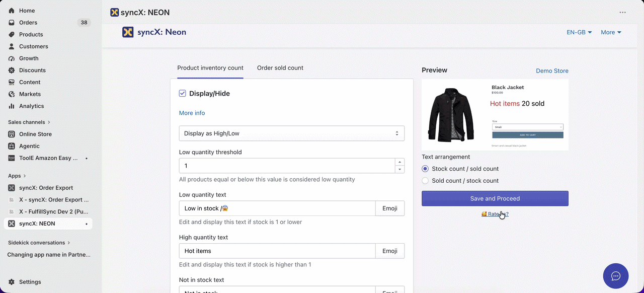Open the EN-GB language dropdown
This screenshot has height=293, width=644.
pos(579,32)
